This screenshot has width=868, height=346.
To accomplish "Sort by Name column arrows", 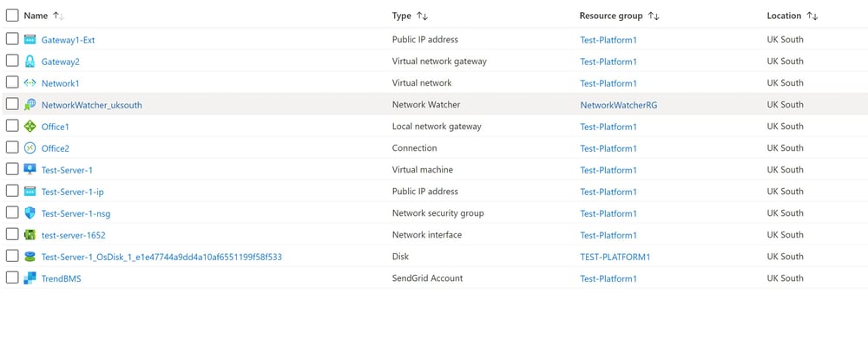I will point(58,16).
